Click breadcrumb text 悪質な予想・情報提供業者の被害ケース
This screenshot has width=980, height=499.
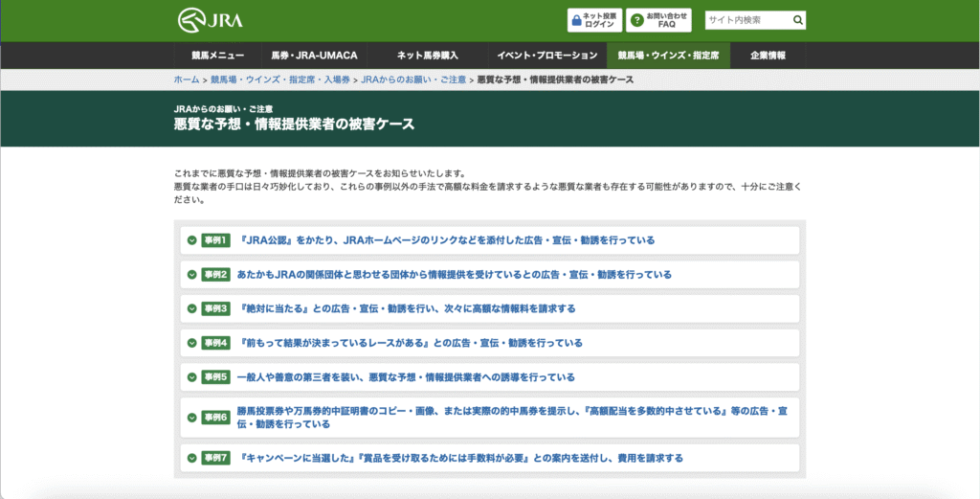555,79
